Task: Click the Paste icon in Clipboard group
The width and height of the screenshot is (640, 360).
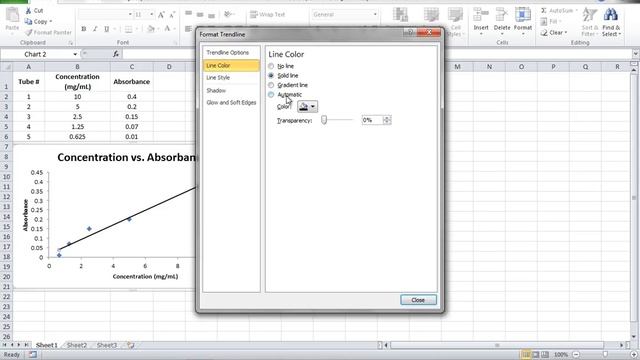Action: (x=12, y=15)
